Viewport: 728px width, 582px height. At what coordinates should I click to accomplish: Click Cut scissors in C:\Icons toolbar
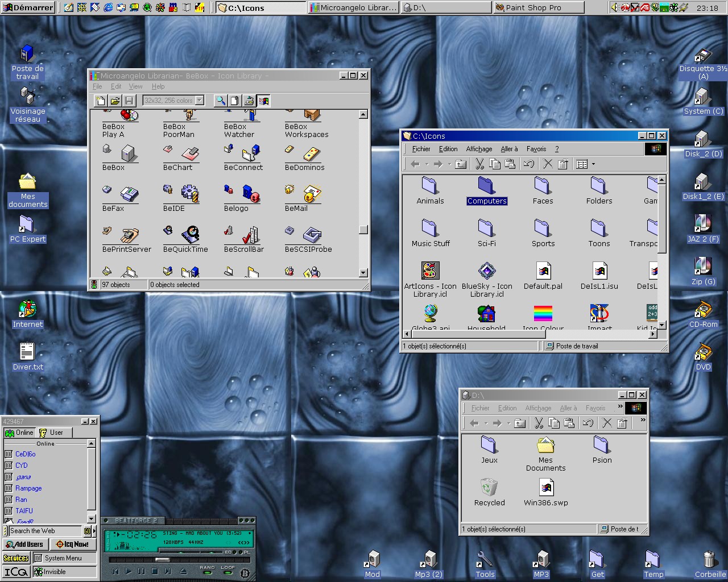[x=479, y=164]
